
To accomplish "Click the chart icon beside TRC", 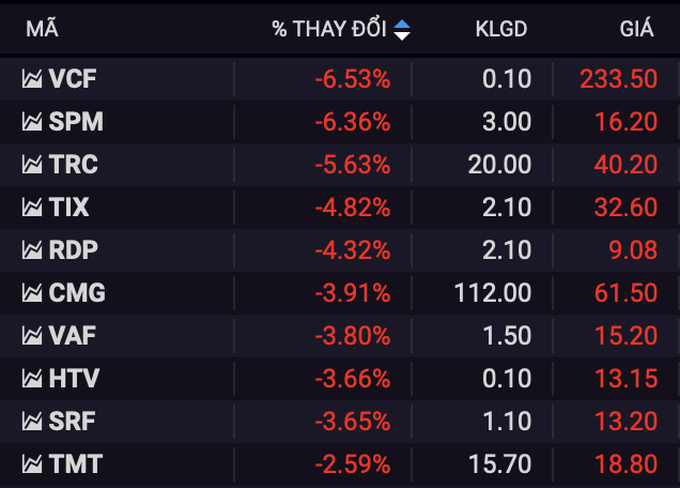I will [x=32, y=165].
